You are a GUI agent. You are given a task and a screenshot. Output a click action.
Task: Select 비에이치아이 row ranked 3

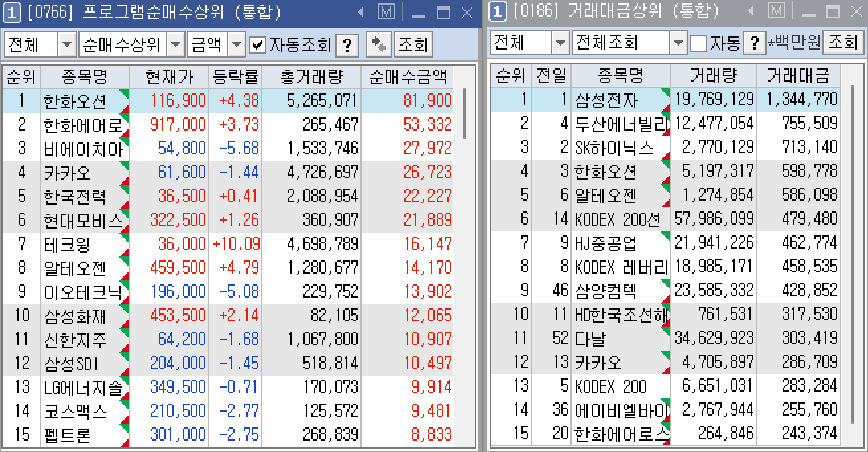[x=227, y=148]
